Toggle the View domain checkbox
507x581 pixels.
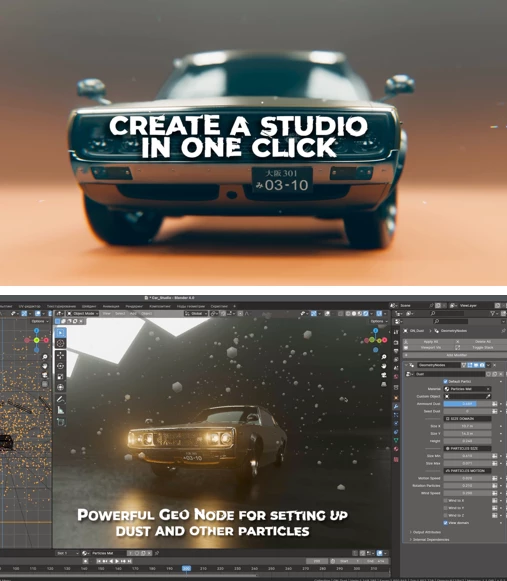[x=445, y=522]
